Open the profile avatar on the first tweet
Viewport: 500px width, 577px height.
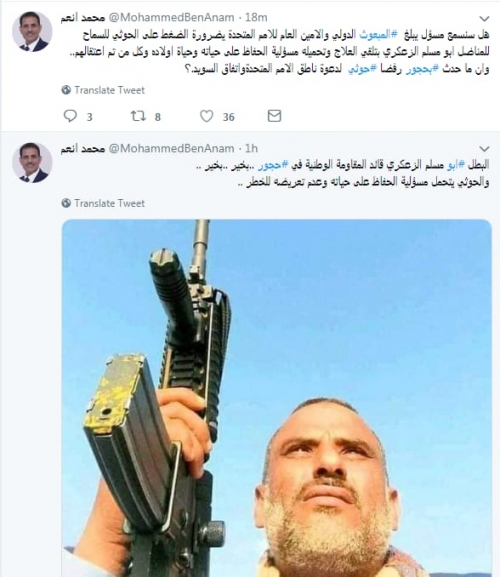(x=32, y=32)
